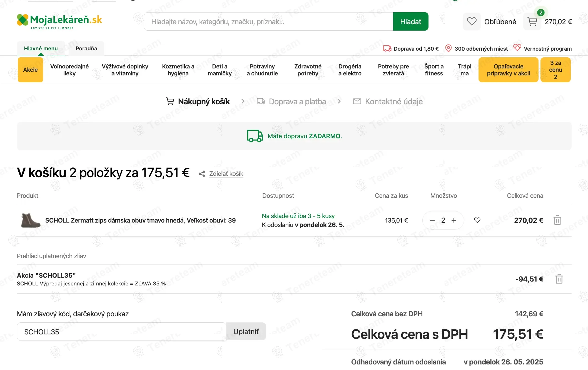This screenshot has height=370, width=588.
Task: Click the 'Prehľad uplatnených zliav' heading
Action: [51, 256]
